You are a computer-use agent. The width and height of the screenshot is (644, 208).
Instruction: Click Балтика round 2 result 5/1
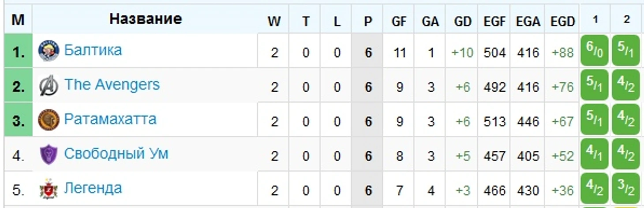pyautogui.click(x=625, y=51)
